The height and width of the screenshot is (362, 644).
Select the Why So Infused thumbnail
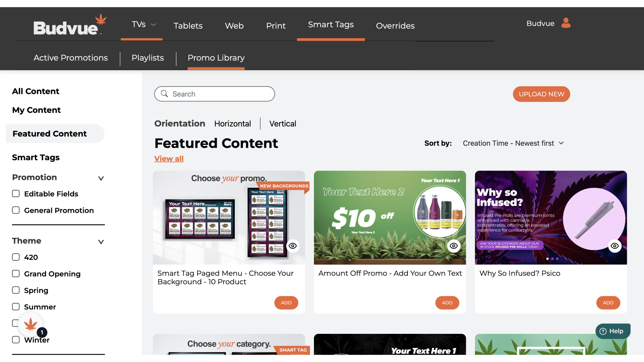(x=551, y=218)
